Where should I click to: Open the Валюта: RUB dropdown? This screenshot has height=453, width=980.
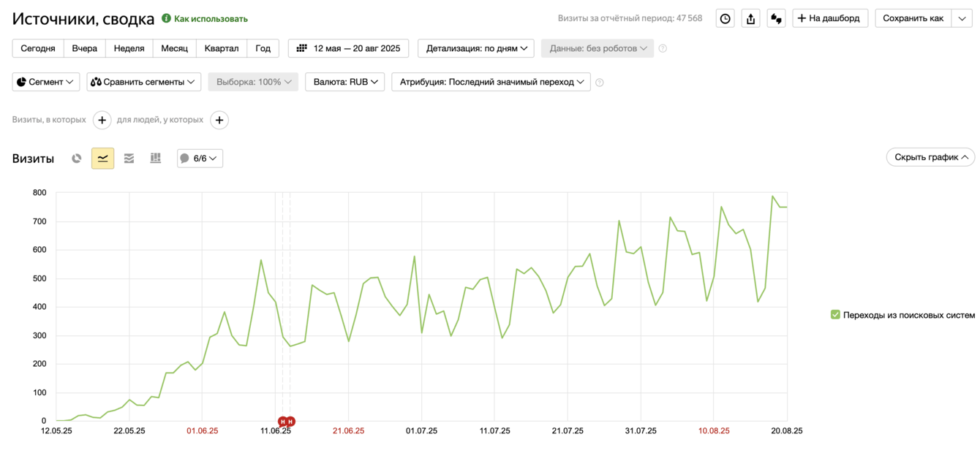[x=345, y=82]
